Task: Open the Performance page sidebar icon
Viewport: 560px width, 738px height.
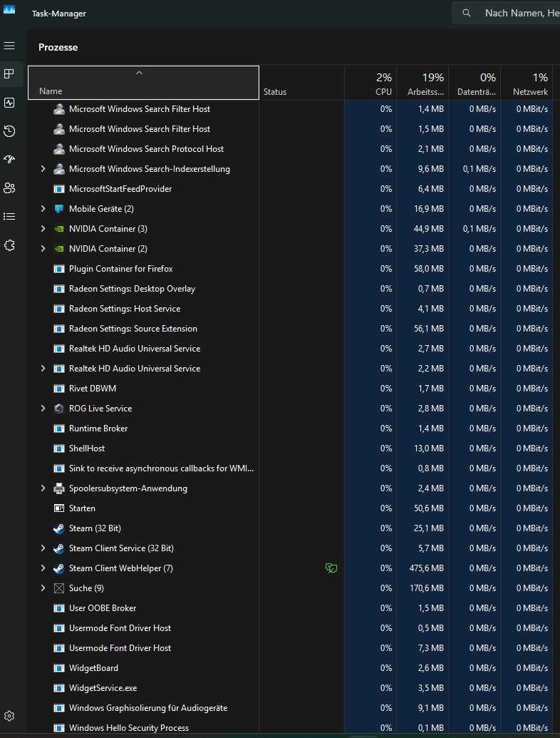Action: click(9, 103)
